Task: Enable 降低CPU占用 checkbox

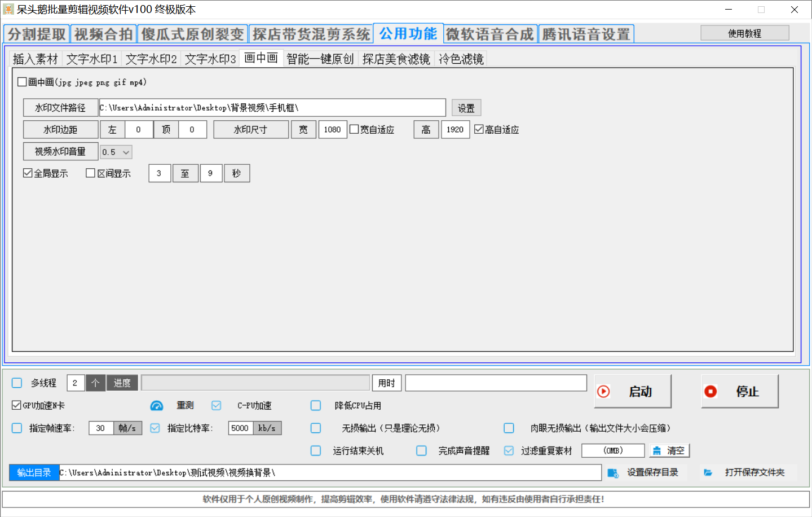Action: tap(316, 405)
